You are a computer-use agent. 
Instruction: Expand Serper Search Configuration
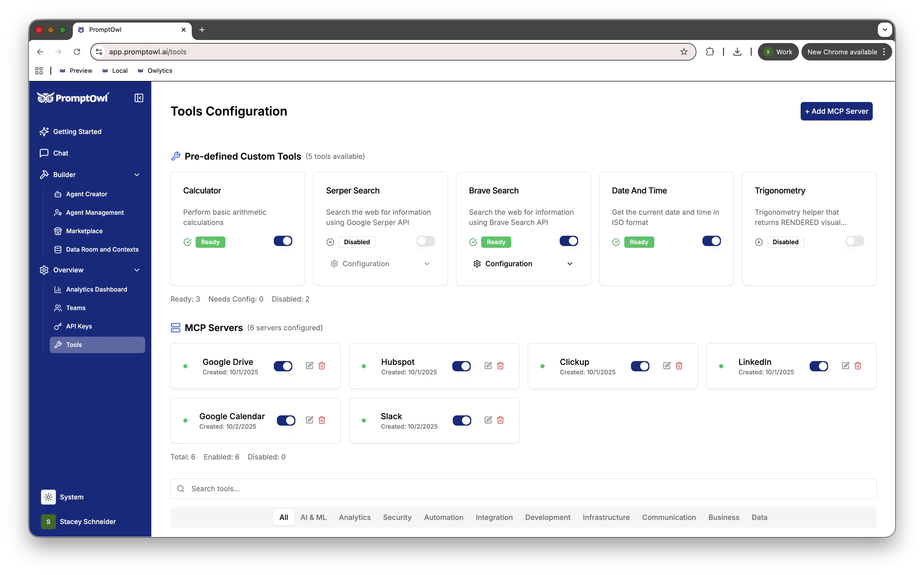(x=380, y=263)
